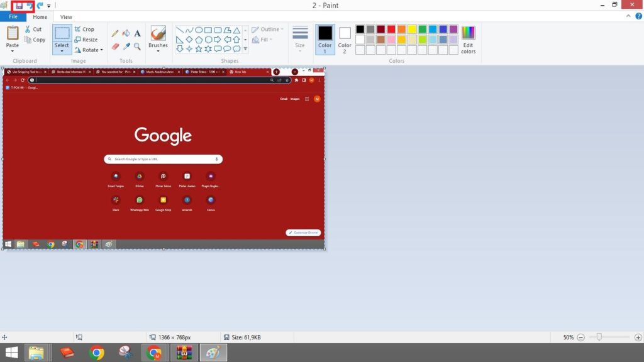Click the Undo arrow in quick access toolbar
644x362 pixels.
point(29,6)
